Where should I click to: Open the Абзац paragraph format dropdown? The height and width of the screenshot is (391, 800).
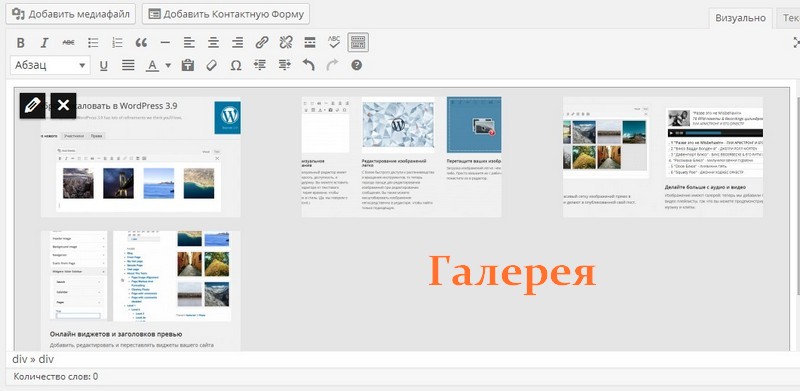tap(50, 65)
